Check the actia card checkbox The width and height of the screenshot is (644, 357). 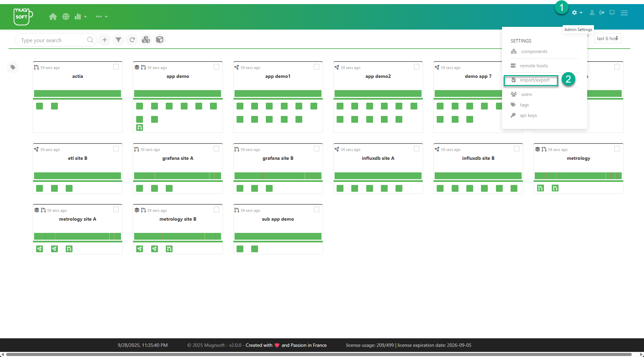[x=116, y=67]
